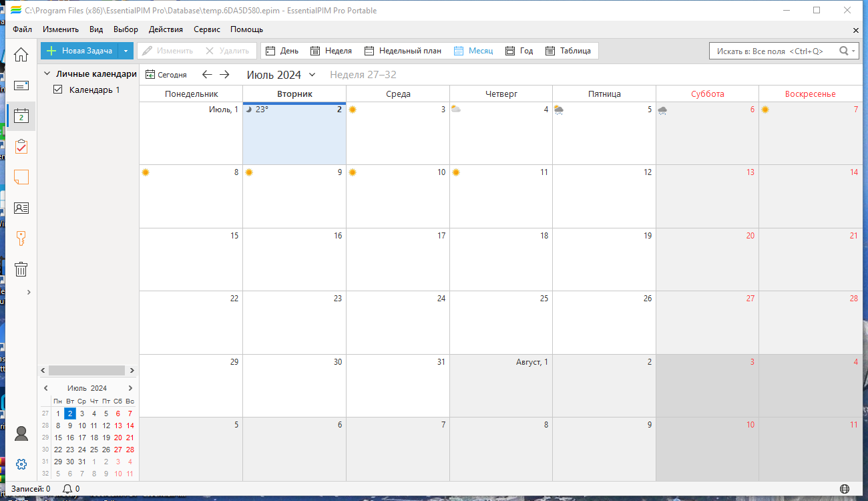This screenshot has width=868, height=501.
Task: Close the inner document with X
Action: click(856, 30)
